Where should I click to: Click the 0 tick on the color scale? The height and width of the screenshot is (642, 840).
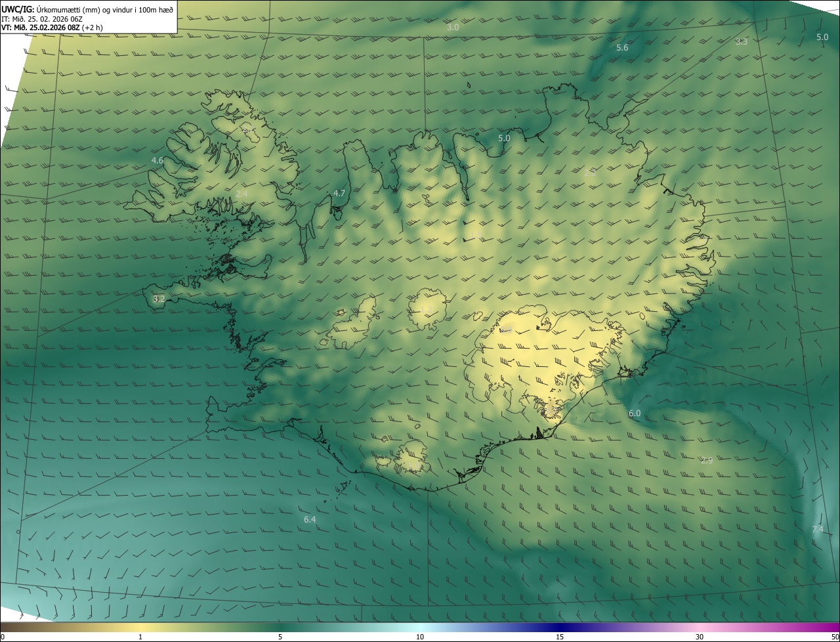[x=3, y=637]
